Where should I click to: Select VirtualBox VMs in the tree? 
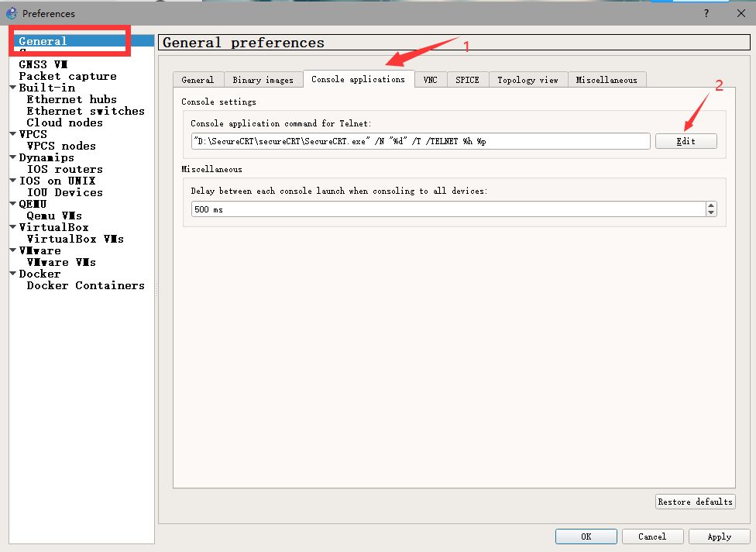point(75,239)
